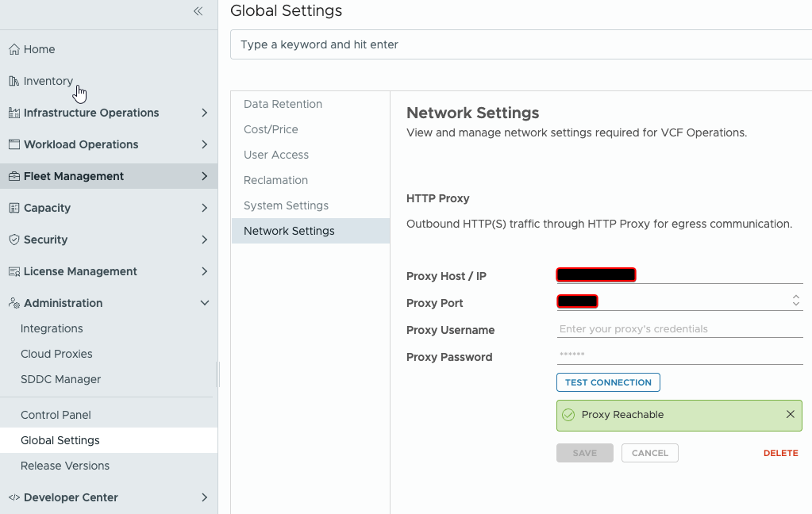The width and height of the screenshot is (812, 514).
Task: Expand the Workload Operations chevron
Action: [x=205, y=144]
